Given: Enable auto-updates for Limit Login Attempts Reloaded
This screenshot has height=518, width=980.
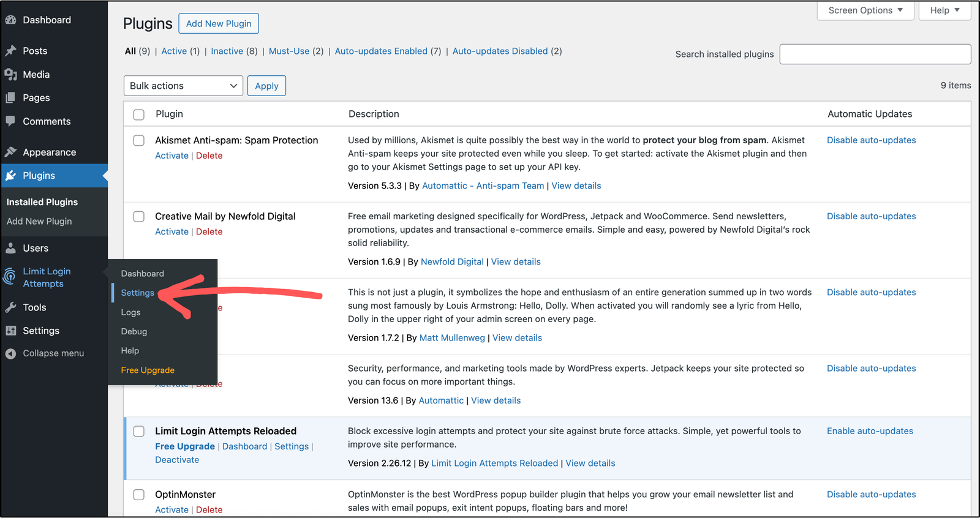Looking at the screenshot, I should [x=870, y=431].
